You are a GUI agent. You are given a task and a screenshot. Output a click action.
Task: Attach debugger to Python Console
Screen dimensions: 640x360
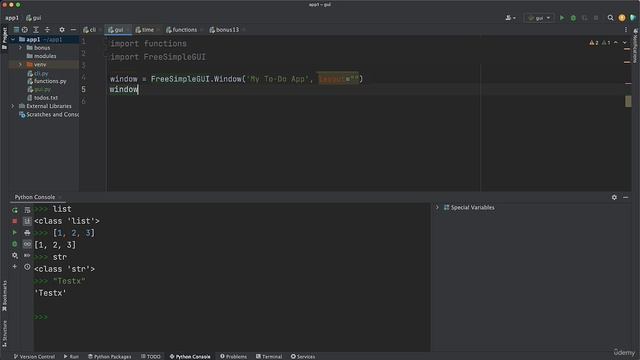click(15, 244)
